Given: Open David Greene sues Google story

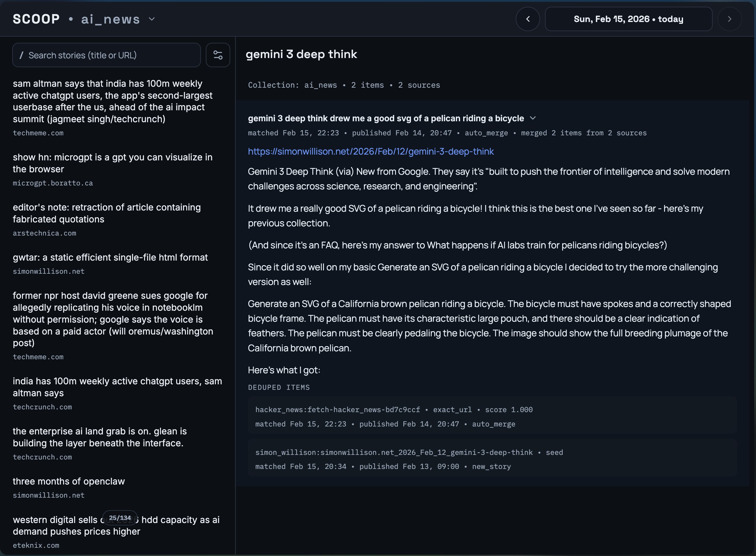Looking at the screenshot, I should click(113, 319).
